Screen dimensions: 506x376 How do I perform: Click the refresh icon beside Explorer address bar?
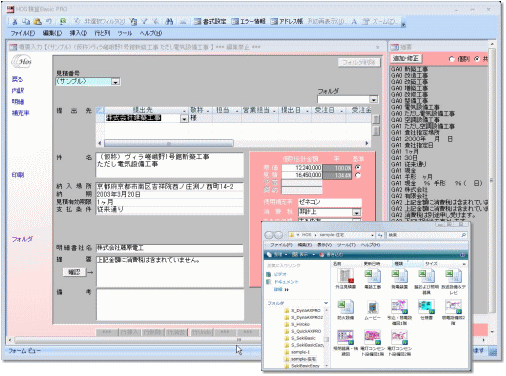tap(380, 235)
